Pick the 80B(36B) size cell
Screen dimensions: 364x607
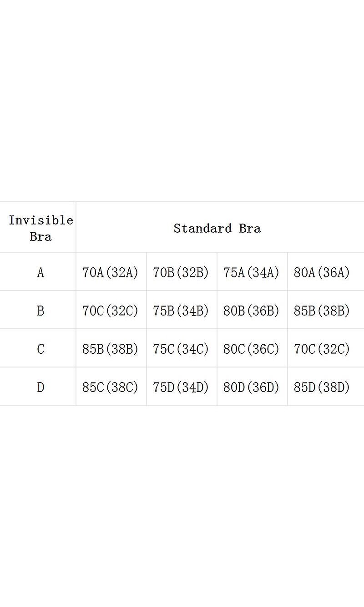coord(251,311)
